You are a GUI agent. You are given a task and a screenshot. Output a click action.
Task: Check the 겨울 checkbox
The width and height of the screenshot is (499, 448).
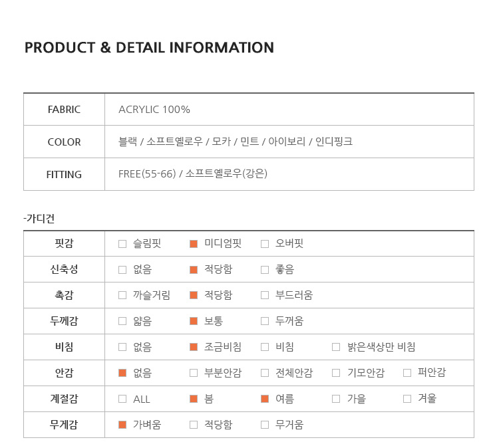[407, 399]
